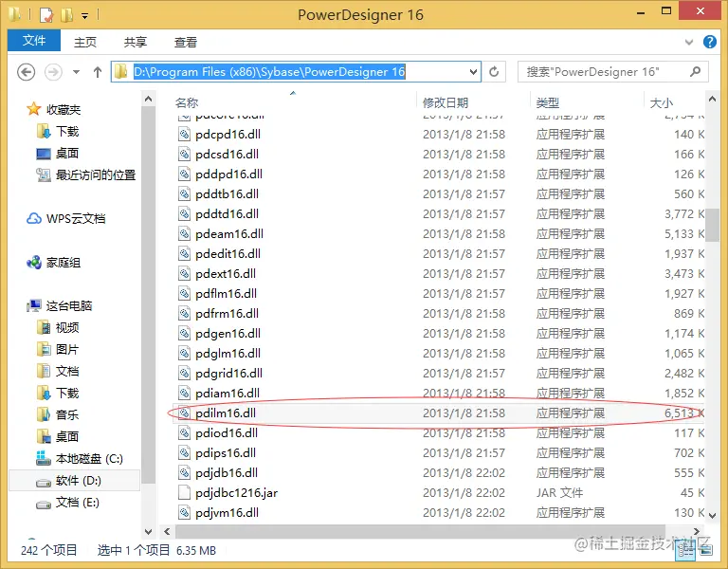Select file icon of pdedit16.dll
728x569 pixels.
184,254
